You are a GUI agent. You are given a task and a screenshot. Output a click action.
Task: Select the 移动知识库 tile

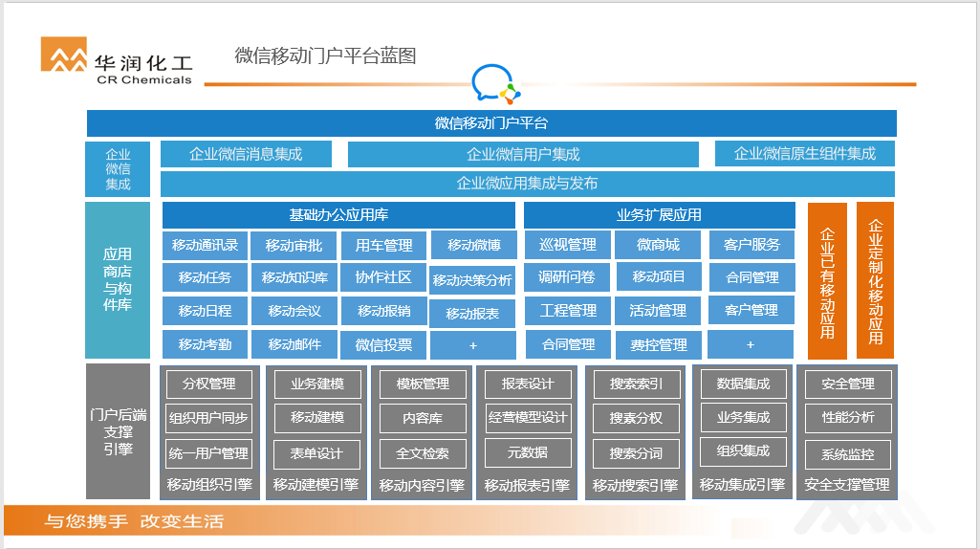(294, 277)
